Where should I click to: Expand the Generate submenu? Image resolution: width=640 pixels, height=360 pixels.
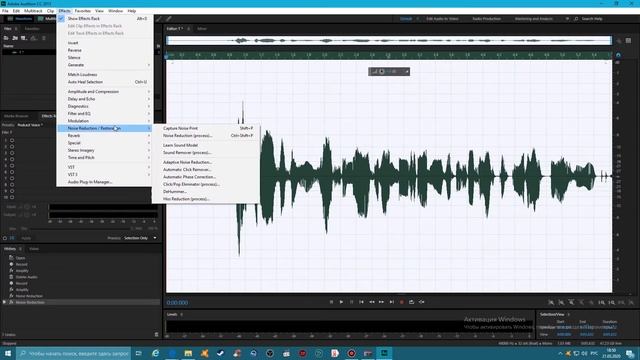[106, 65]
